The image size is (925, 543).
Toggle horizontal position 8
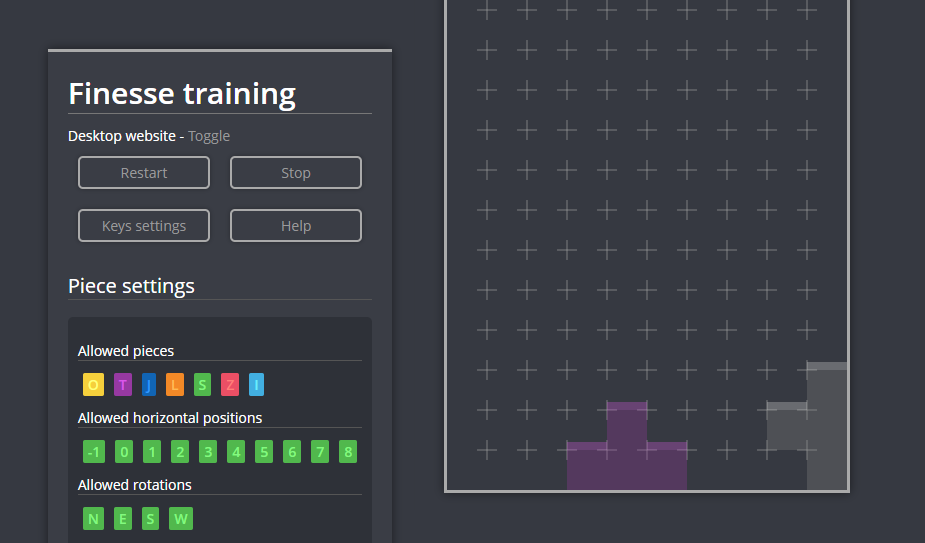[x=348, y=452]
